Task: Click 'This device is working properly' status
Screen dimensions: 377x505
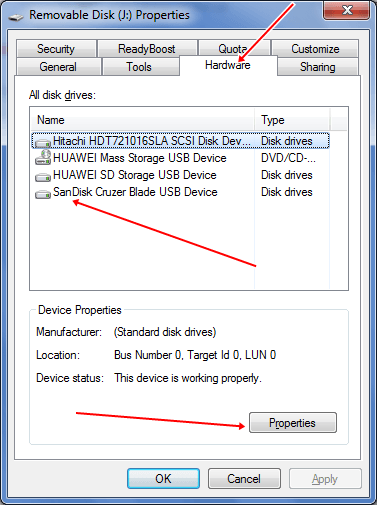Action: tap(188, 378)
